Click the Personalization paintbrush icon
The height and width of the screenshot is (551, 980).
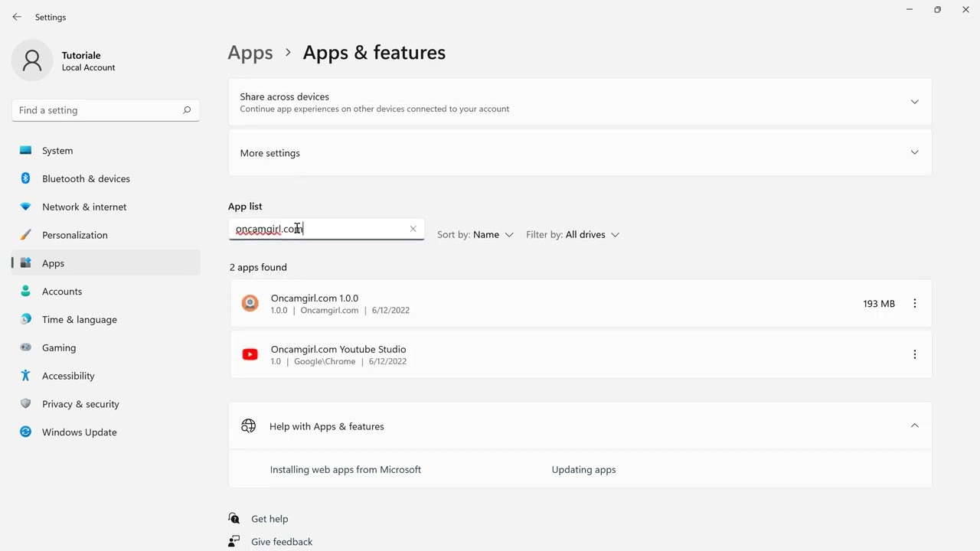coord(26,235)
